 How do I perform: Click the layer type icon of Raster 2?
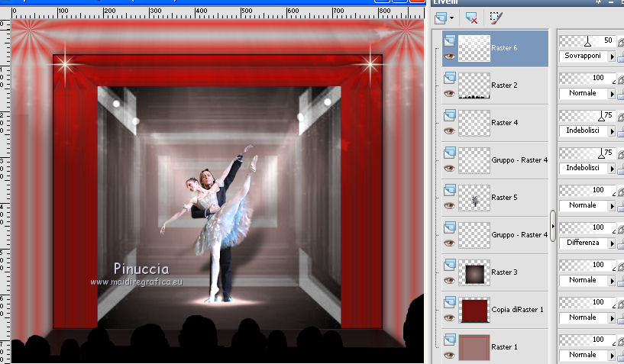(450, 78)
